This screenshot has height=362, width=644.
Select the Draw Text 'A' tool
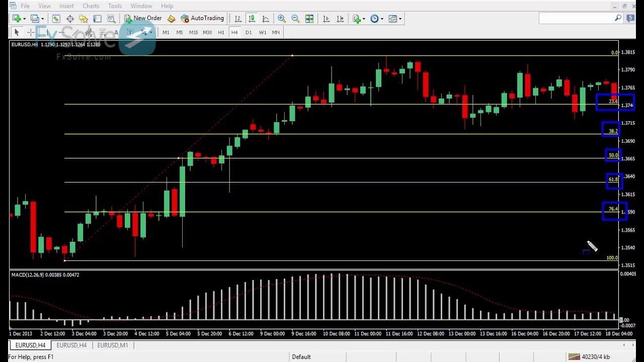[116, 32]
